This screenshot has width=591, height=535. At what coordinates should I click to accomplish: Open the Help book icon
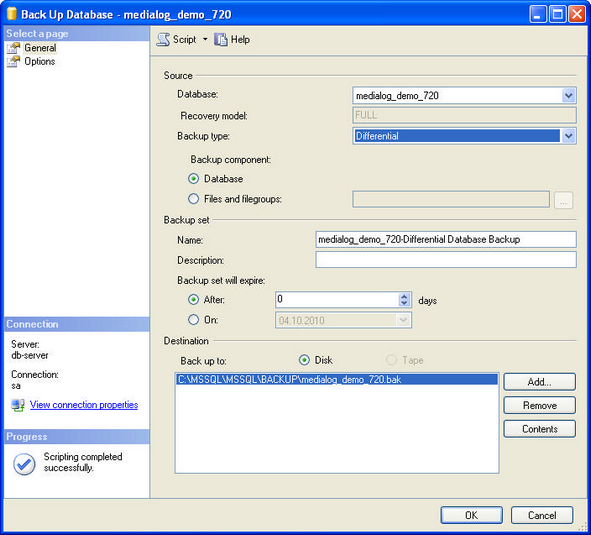(x=221, y=40)
